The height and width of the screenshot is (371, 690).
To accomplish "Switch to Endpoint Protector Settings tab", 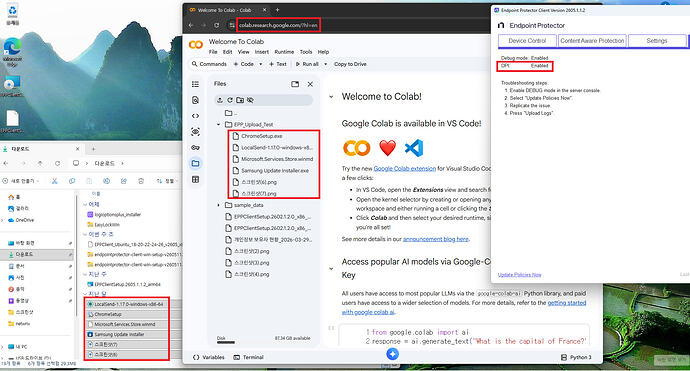I will point(657,40).
